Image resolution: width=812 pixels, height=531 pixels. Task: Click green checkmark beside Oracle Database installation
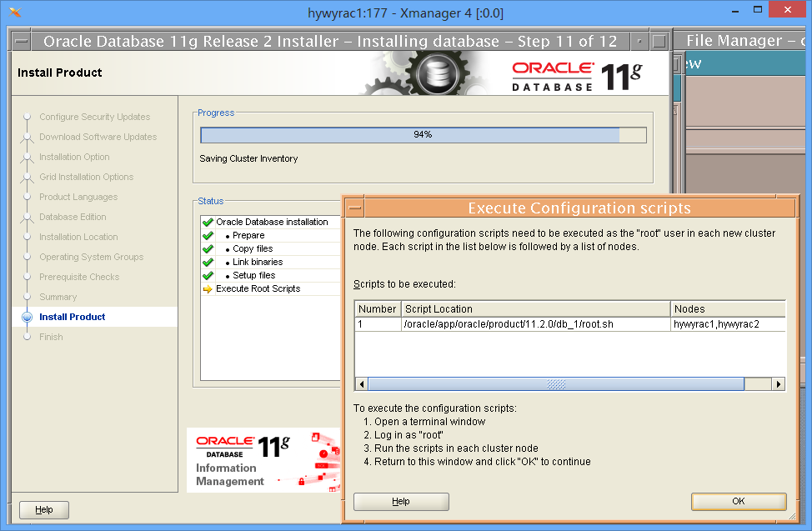[x=208, y=223]
